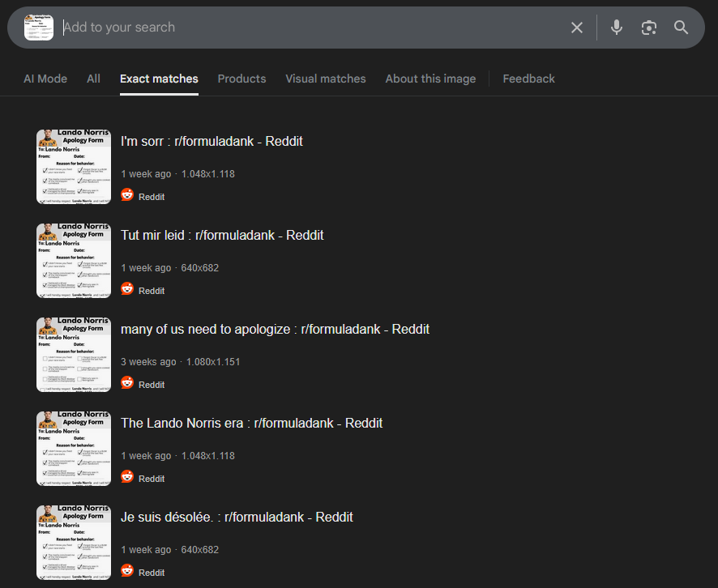718x588 pixels.
Task: Switch to the All tab
Action: (x=93, y=79)
